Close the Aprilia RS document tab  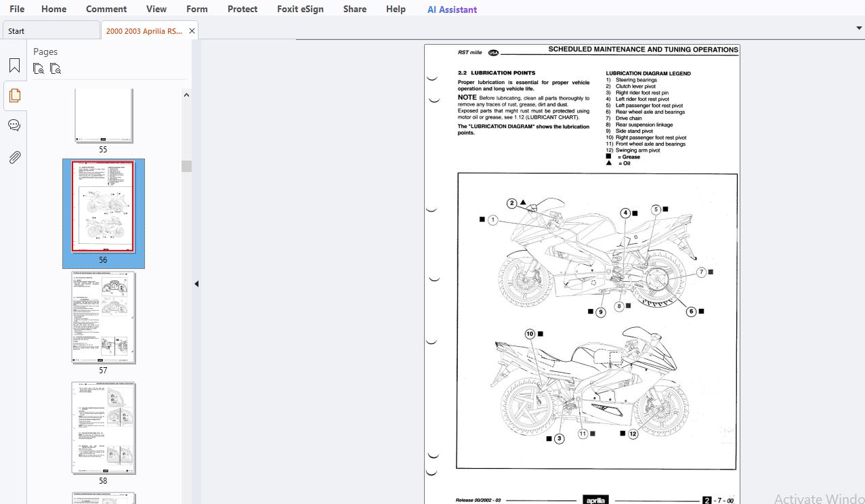tap(192, 31)
